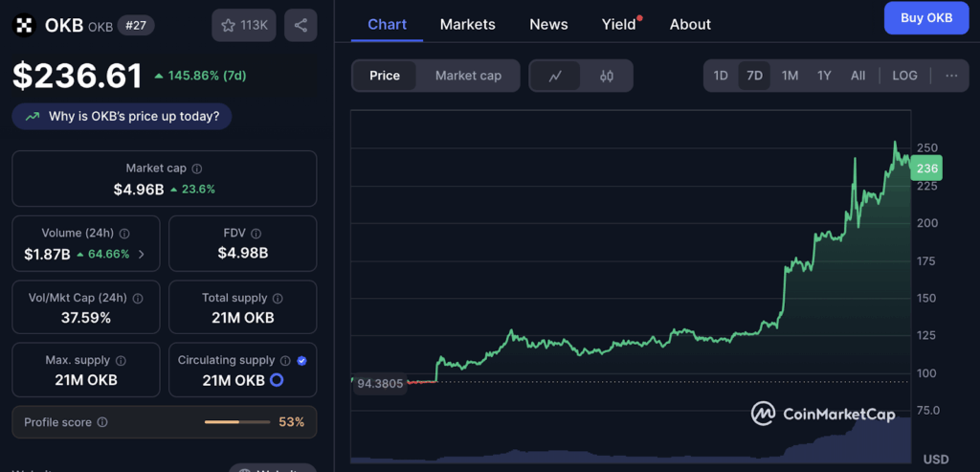Click the Buy OKB button
980x472 pixels.
925,18
